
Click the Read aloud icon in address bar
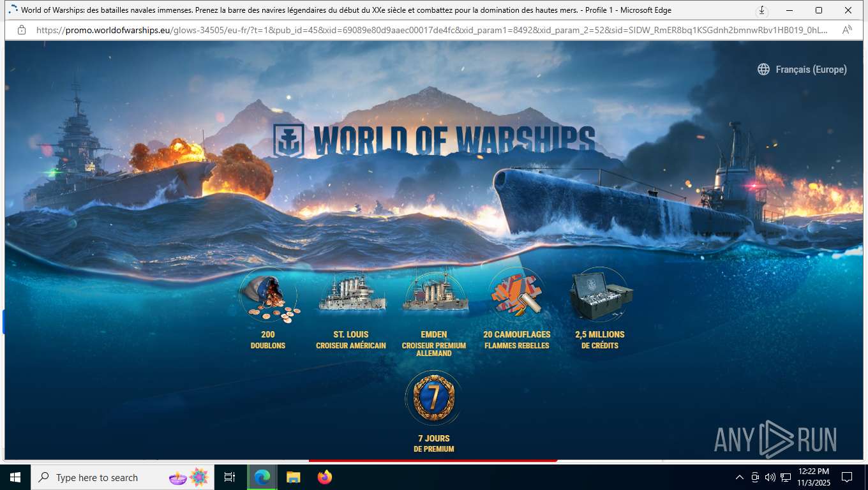coord(847,30)
